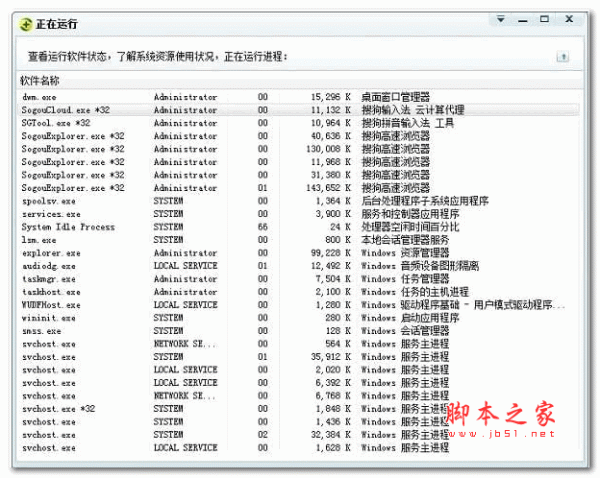The height and width of the screenshot is (478, 600).
Task: Minimize the 正在运行 window
Action: [523, 19]
